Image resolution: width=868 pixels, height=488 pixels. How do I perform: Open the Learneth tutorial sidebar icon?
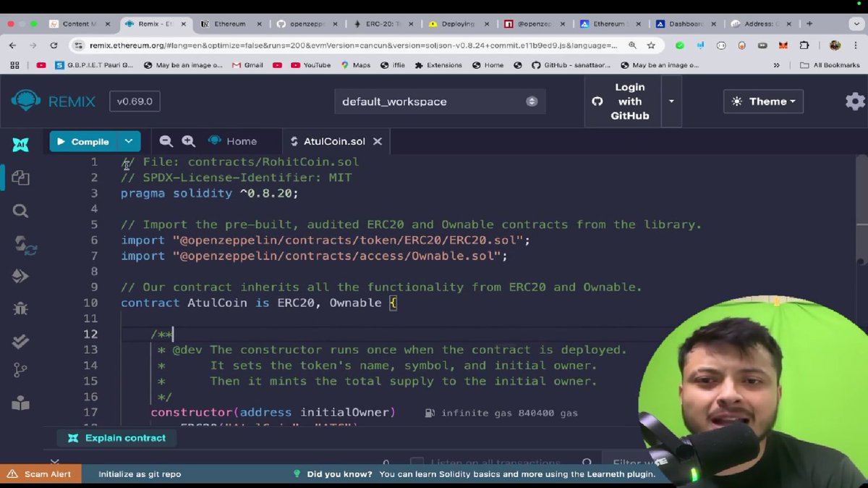[20, 403]
